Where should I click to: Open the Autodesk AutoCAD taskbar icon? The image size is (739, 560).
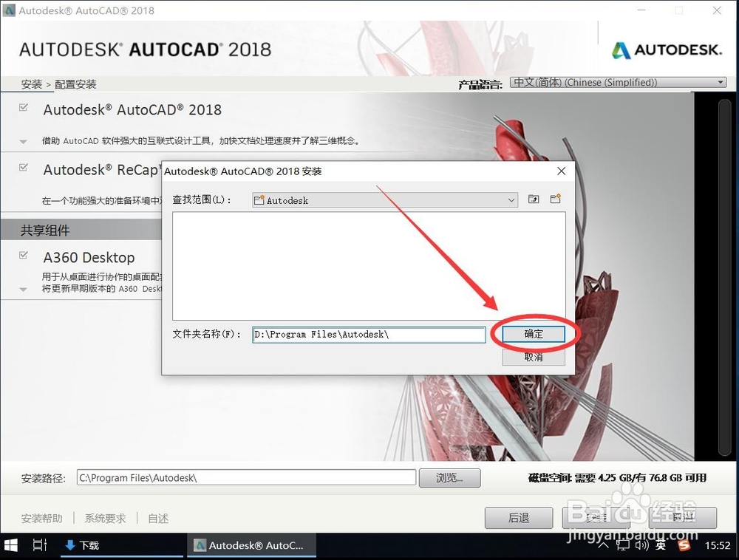coord(251,545)
